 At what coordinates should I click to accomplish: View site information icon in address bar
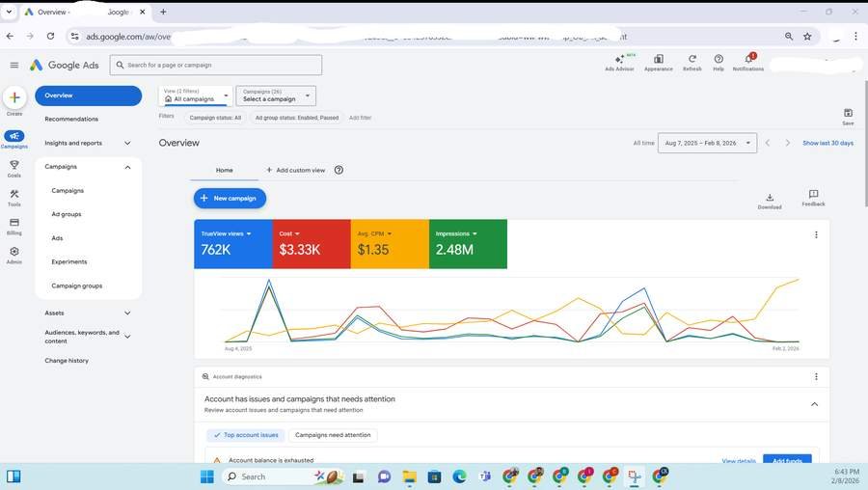(x=74, y=37)
